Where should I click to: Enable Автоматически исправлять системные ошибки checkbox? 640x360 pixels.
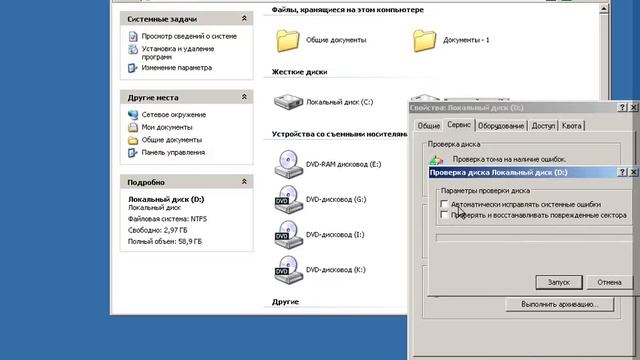click(x=444, y=204)
